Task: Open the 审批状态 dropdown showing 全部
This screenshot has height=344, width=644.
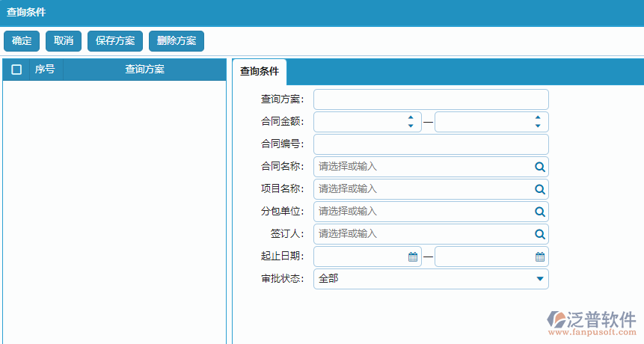Action: [431, 279]
